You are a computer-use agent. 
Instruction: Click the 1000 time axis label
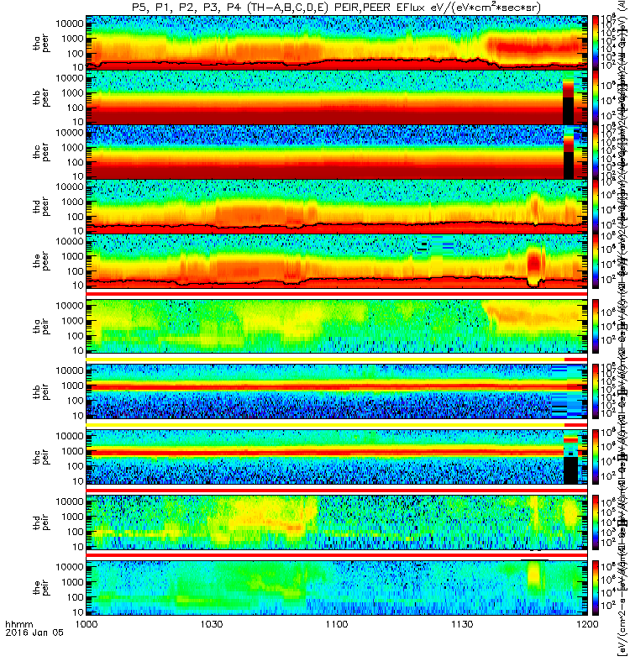click(x=87, y=624)
